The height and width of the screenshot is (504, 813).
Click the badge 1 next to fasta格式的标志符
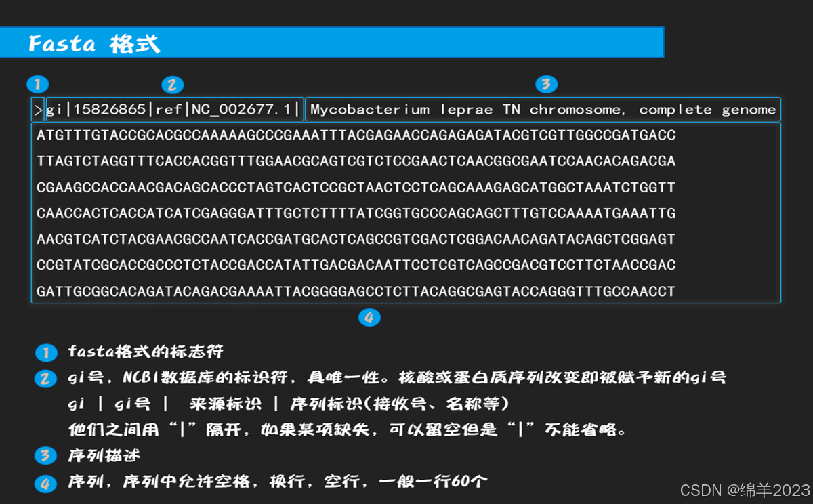(45, 353)
